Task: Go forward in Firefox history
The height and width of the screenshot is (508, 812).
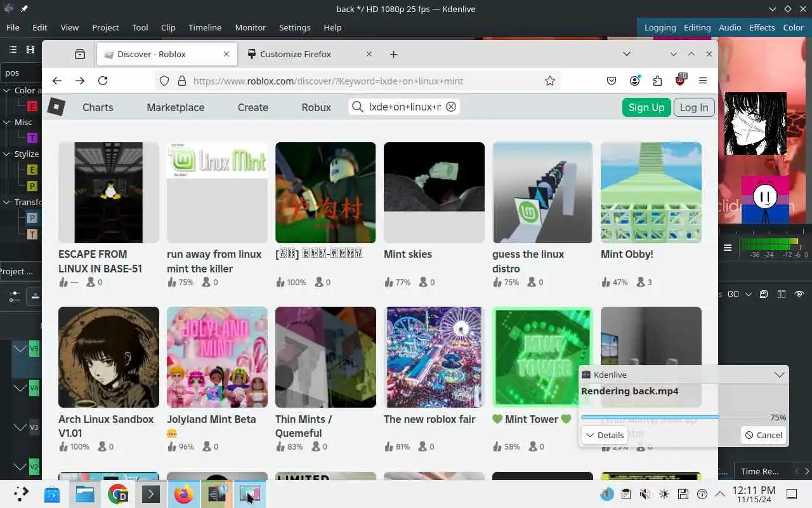Action: [x=80, y=81]
